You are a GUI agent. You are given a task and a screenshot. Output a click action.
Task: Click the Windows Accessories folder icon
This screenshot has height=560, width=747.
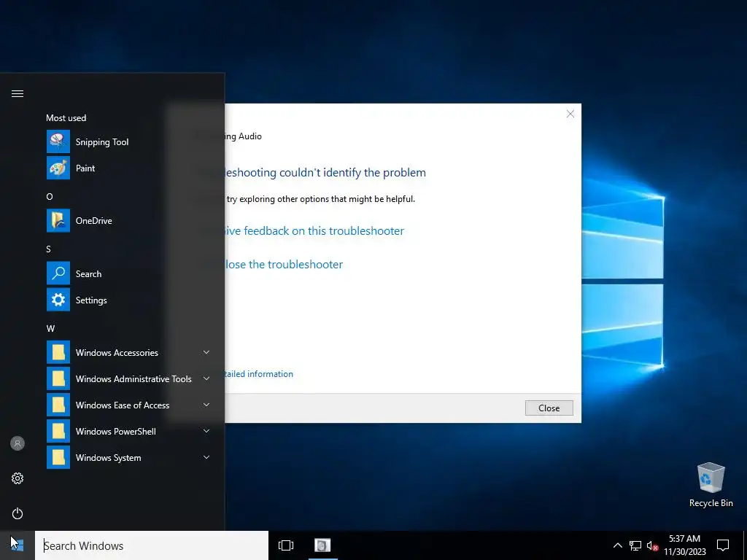click(58, 352)
